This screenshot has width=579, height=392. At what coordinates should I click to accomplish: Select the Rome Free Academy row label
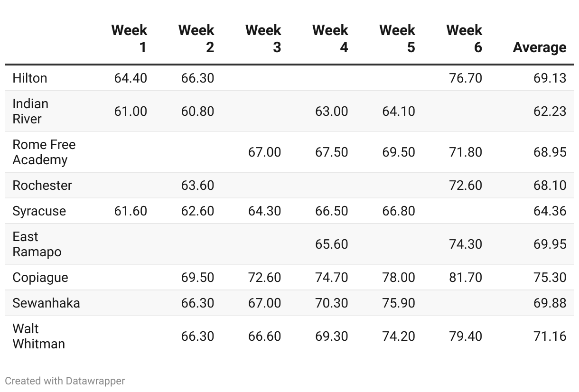[44, 152]
